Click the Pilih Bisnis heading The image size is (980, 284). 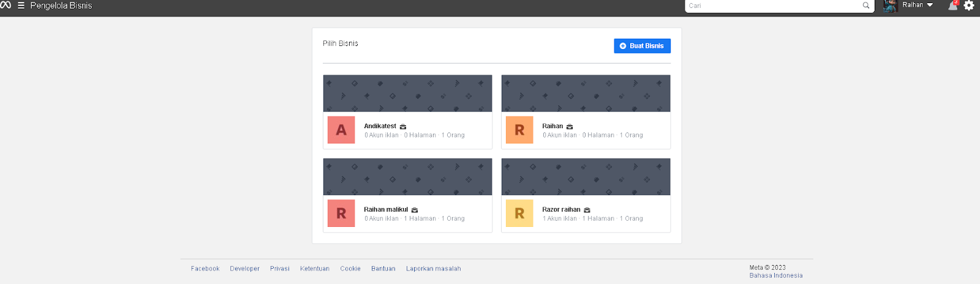click(x=341, y=44)
